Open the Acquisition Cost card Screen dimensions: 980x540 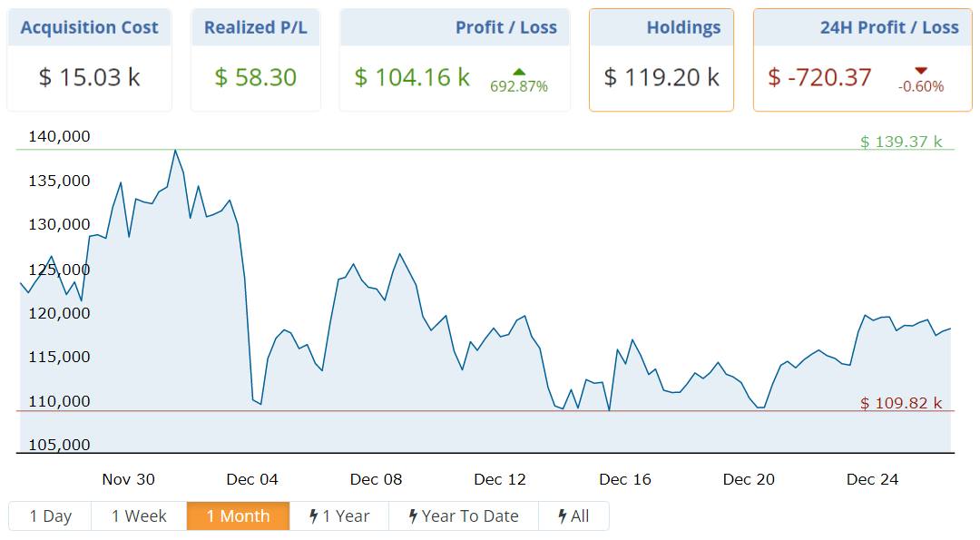click(x=89, y=61)
